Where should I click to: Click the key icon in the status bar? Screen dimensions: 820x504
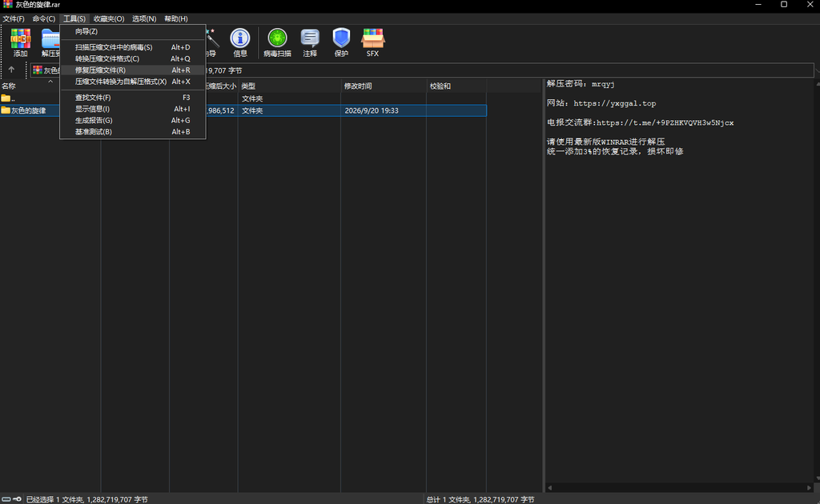point(18,499)
